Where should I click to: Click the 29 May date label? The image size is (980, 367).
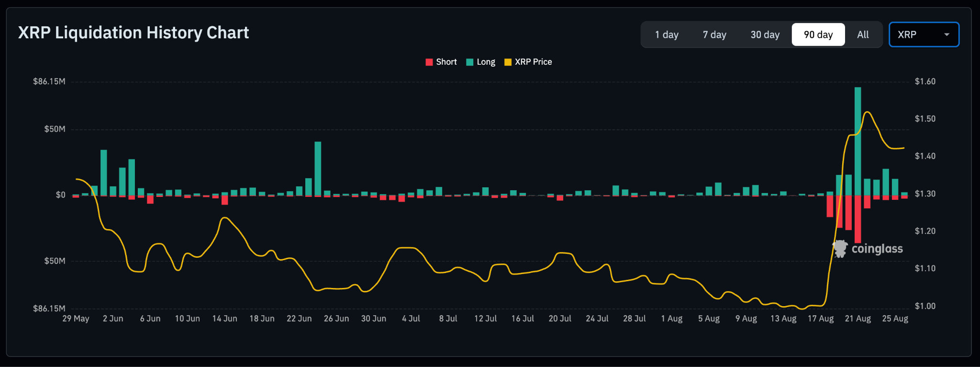(x=76, y=319)
